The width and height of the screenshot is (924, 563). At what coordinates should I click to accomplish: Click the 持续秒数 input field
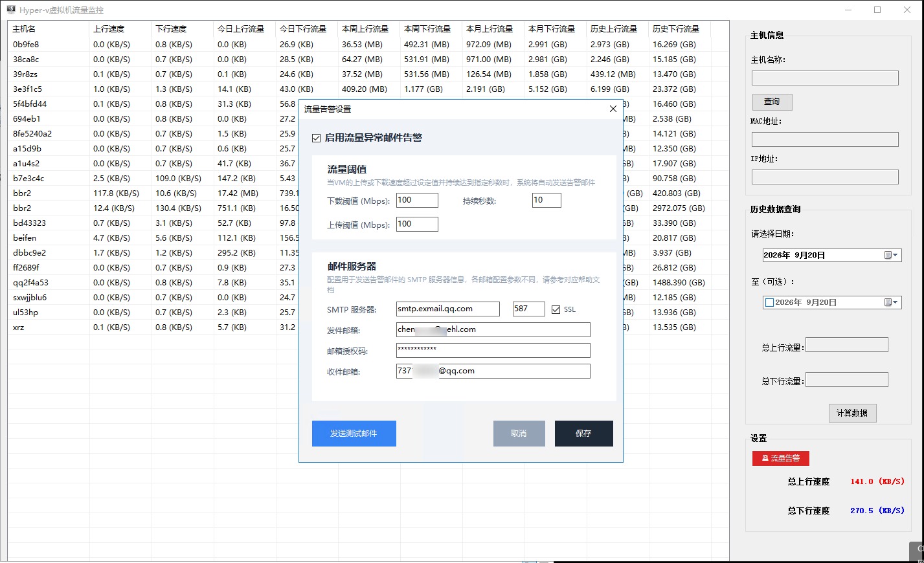pyautogui.click(x=547, y=200)
